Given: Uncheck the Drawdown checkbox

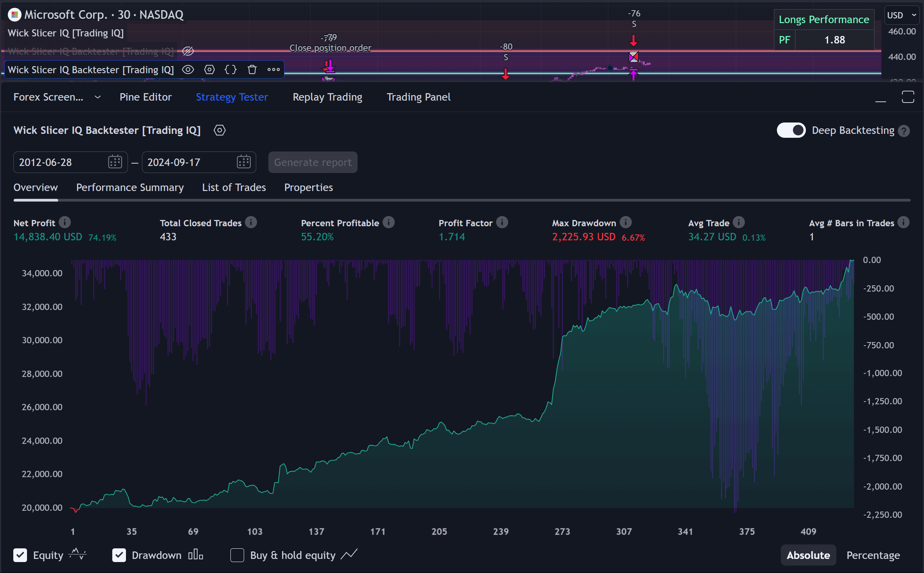Looking at the screenshot, I should coord(119,555).
